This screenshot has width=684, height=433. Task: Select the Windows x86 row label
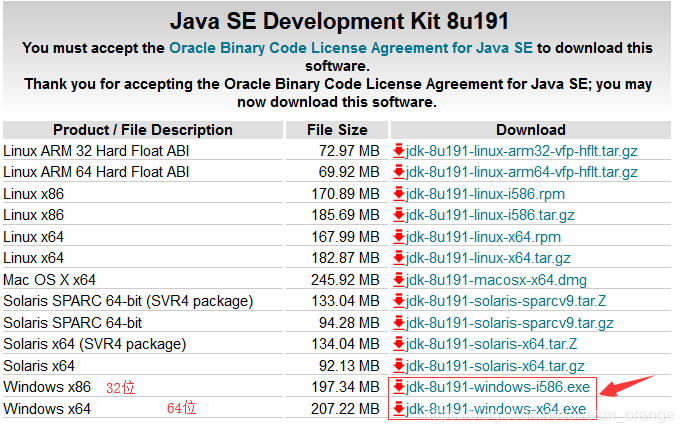pyautogui.click(x=47, y=387)
